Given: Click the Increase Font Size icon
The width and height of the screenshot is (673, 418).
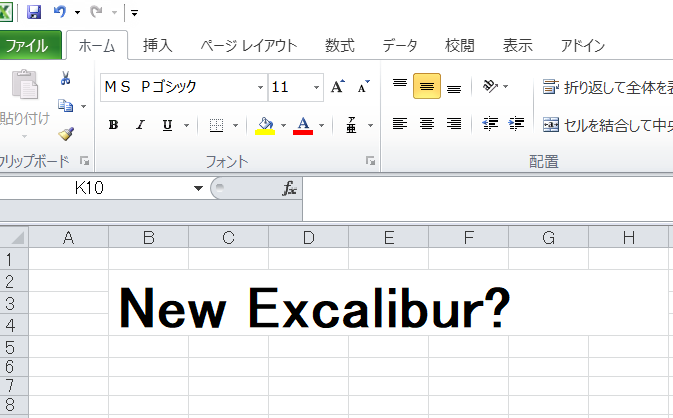Looking at the screenshot, I should pos(338,87).
